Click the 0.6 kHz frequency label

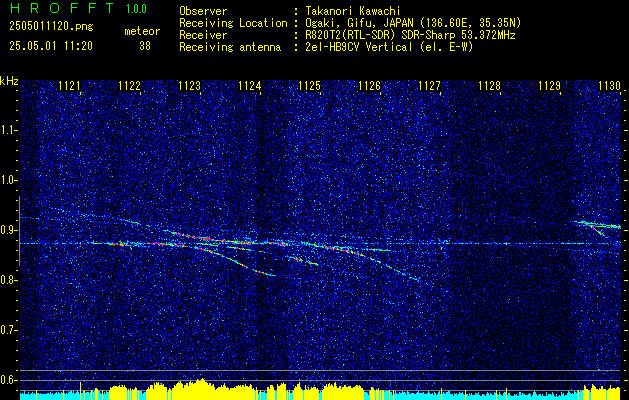point(7,380)
